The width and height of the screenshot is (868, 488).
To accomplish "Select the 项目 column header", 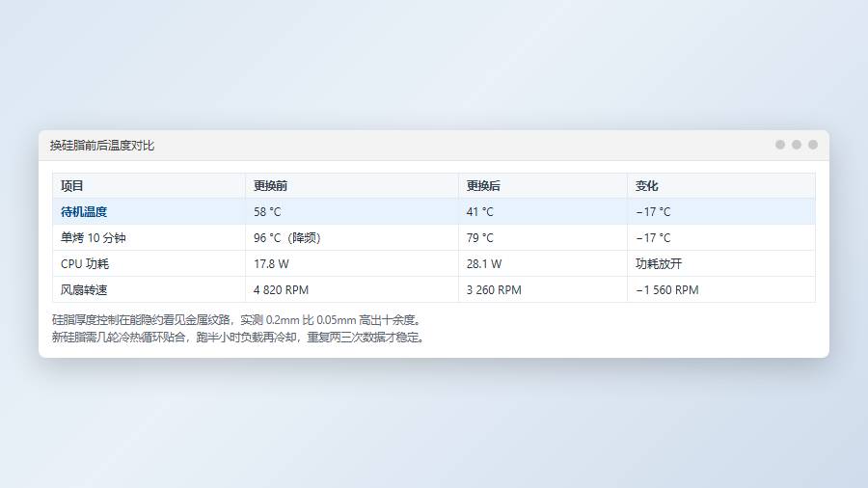I will pyautogui.click(x=149, y=186).
